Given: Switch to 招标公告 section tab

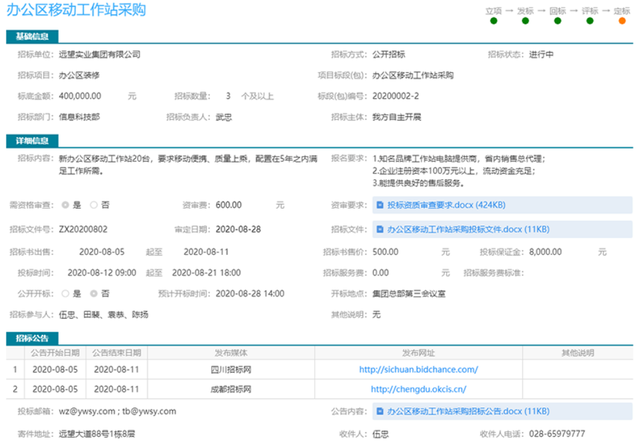Looking at the screenshot, I should coord(34,337).
